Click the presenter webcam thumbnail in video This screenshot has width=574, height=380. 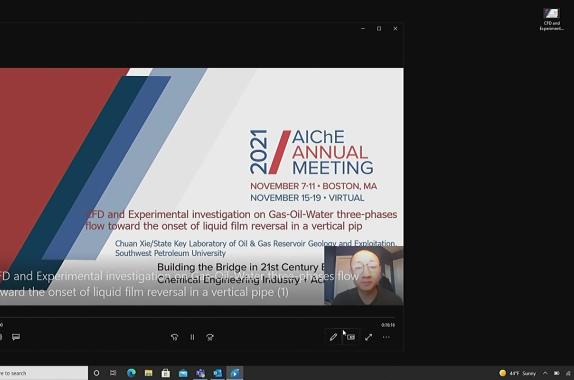364,276
